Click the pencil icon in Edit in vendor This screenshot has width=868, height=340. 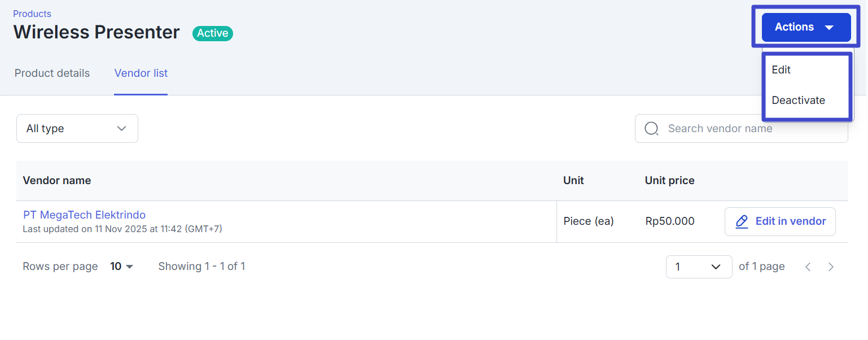point(742,221)
